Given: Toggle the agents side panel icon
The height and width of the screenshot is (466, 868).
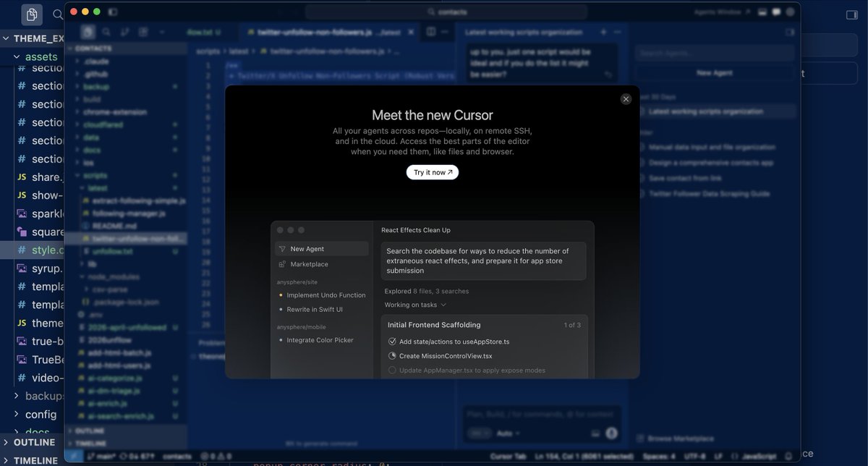Looking at the screenshot, I should (x=789, y=32).
